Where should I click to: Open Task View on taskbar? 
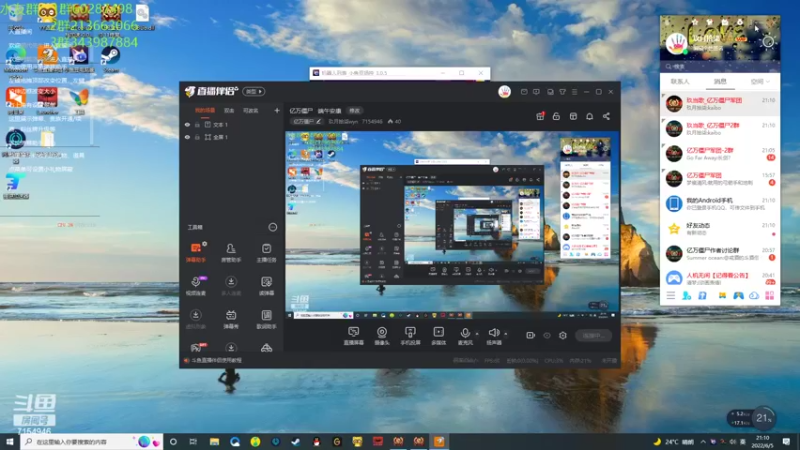(x=193, y=441)
